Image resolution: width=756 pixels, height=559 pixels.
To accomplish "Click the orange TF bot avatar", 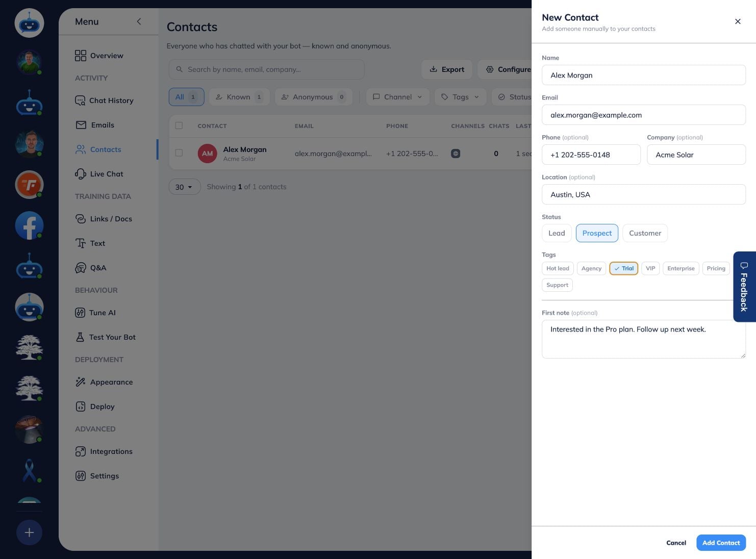I will 29,185.
